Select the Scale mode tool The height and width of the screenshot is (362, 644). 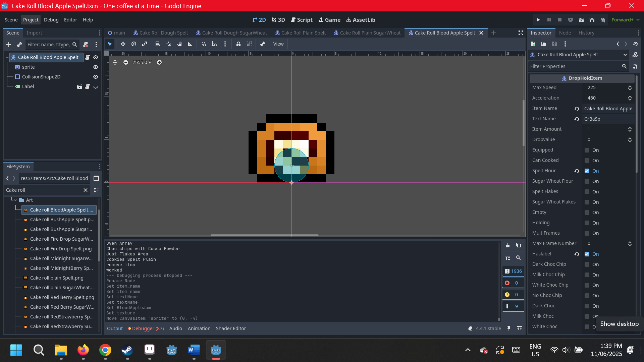tap(145, 44)
